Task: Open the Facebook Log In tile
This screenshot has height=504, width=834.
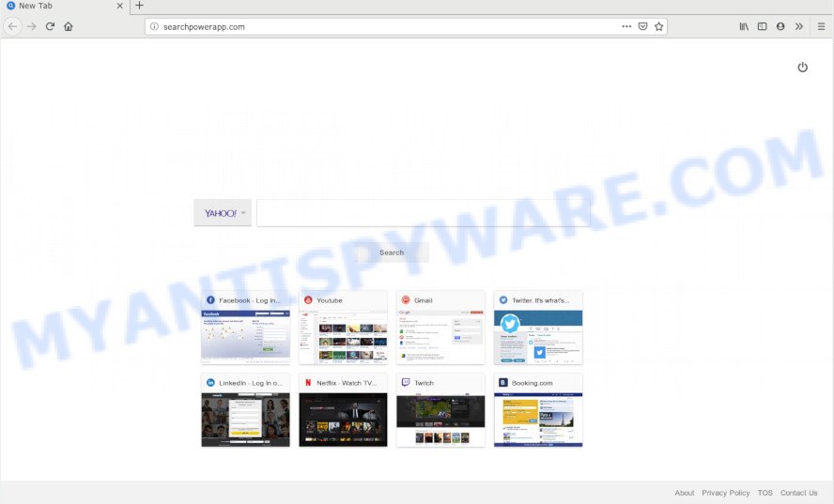Action: pyautogui.click(x=245, y=328)
